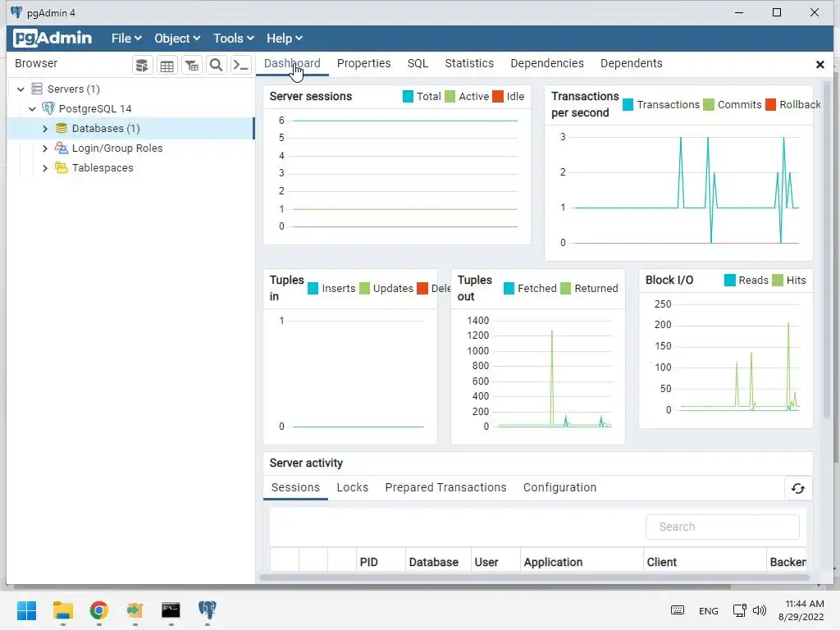This screenshot has height=630, width=840.
Task: Click the Servers group icon
Action: pos(36,89)
